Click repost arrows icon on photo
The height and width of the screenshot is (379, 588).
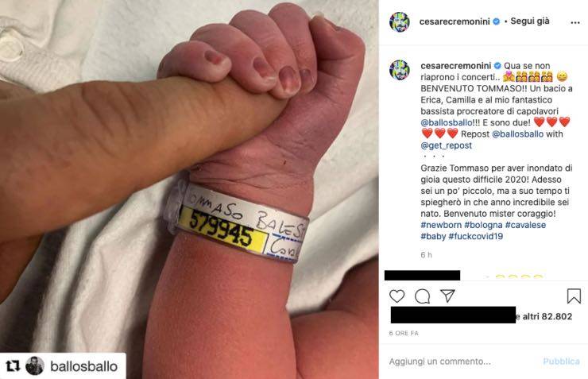tap(13, 365)
